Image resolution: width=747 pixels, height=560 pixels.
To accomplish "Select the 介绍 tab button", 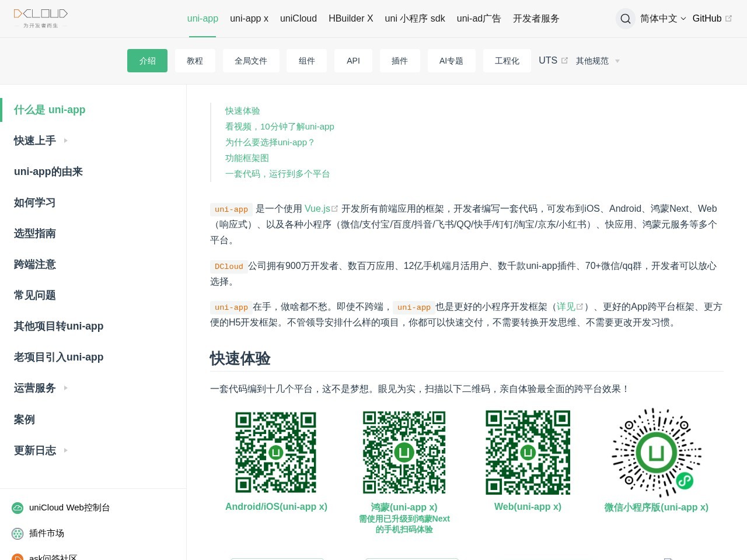I will (x=147, y=61).
